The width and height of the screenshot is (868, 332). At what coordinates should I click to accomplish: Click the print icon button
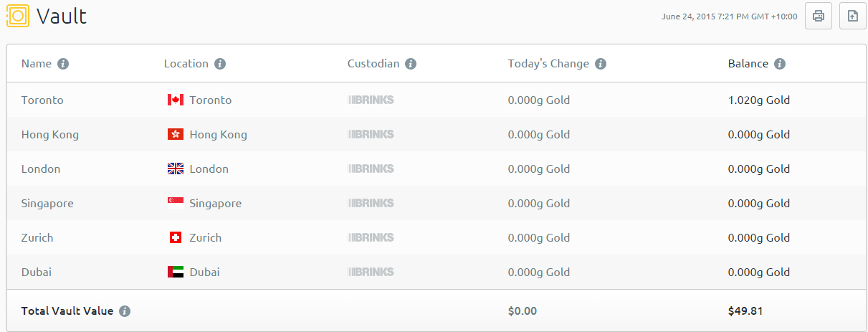(x=819, y=16)
